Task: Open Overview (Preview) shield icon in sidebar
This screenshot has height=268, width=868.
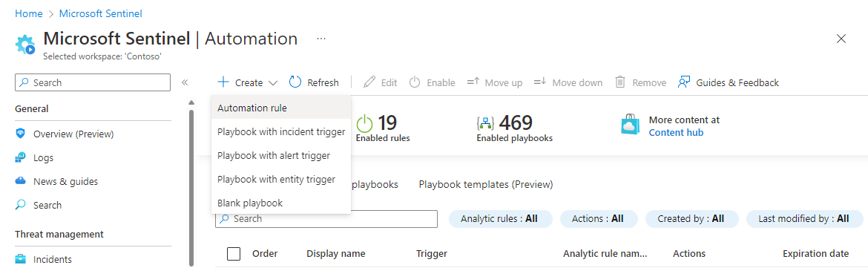Action: [x=21, y=134]
